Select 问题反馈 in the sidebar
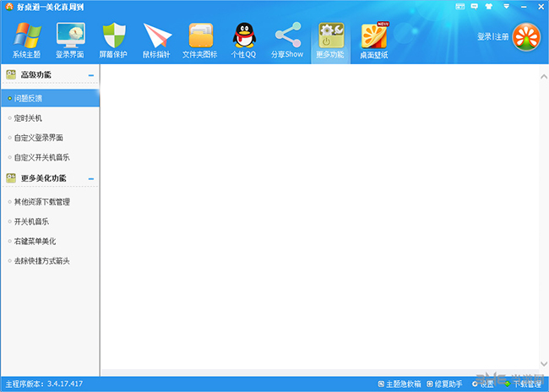Viewport: 549px width, 392px height. [x=50, y=99]
